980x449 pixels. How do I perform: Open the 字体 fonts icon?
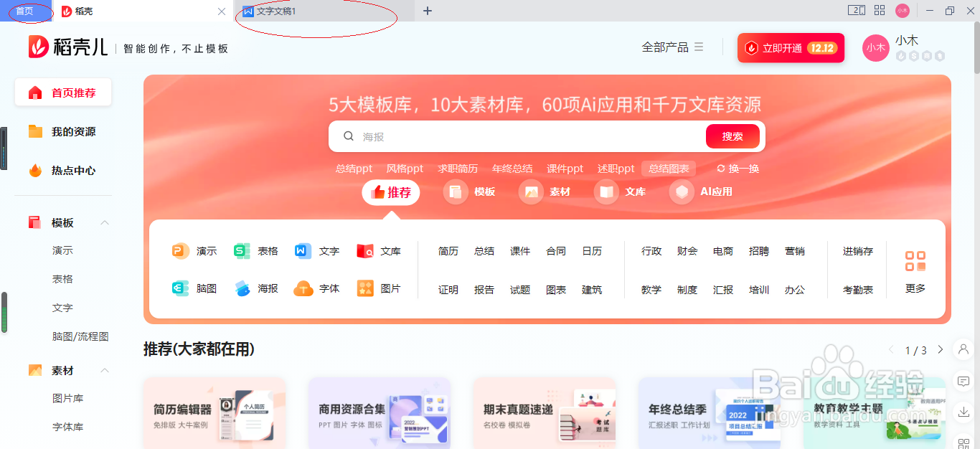[x=303, y=288]
